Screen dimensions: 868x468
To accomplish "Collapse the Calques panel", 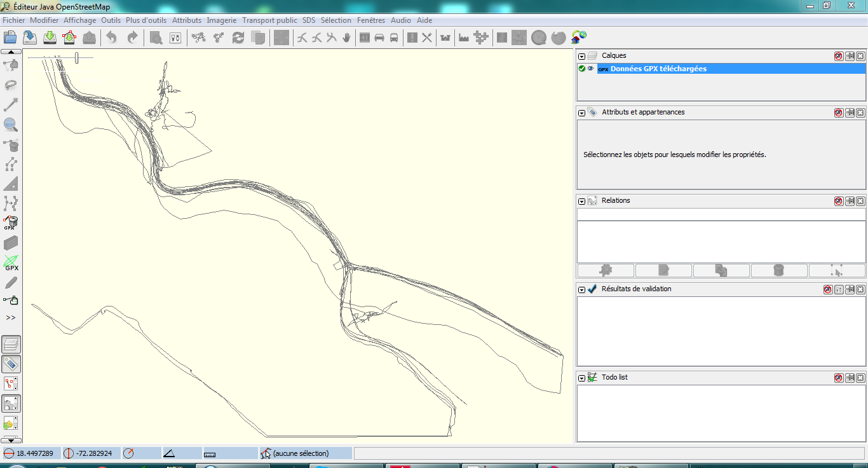I will (582, 57).
